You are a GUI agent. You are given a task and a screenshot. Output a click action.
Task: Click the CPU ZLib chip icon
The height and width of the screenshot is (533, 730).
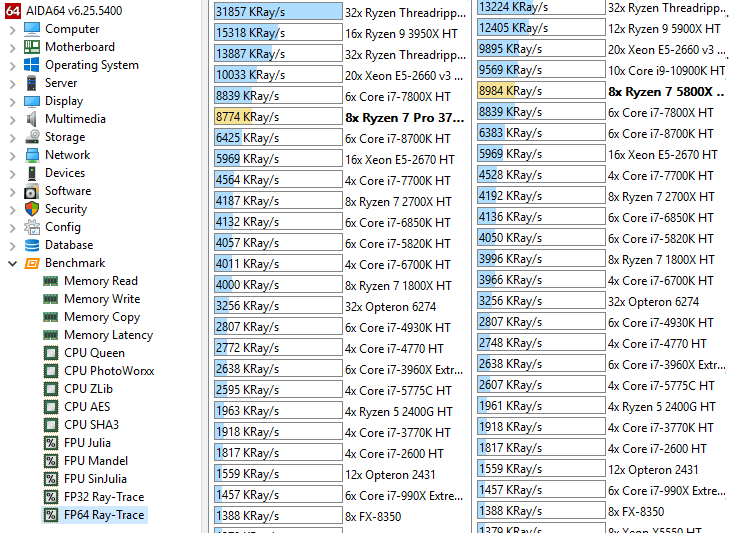point(51,389)
